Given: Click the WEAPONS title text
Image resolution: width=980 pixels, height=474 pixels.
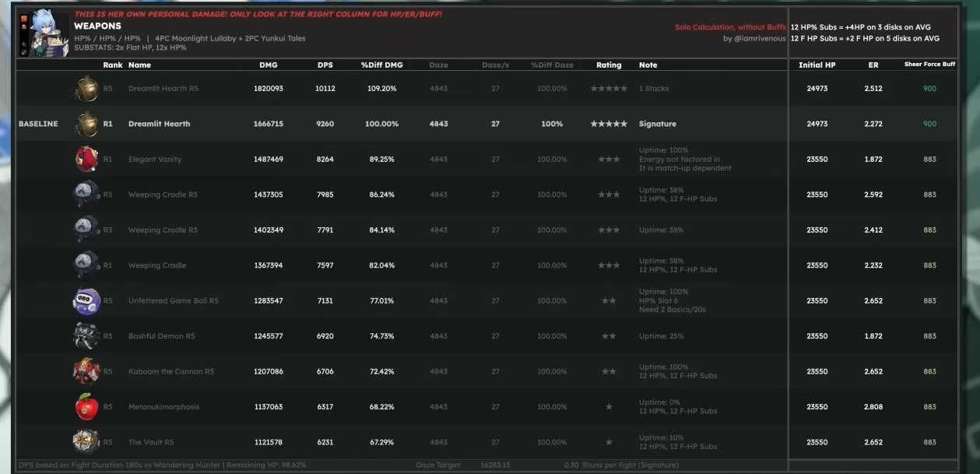Looking at the screenshot, I should click(97, 26).
